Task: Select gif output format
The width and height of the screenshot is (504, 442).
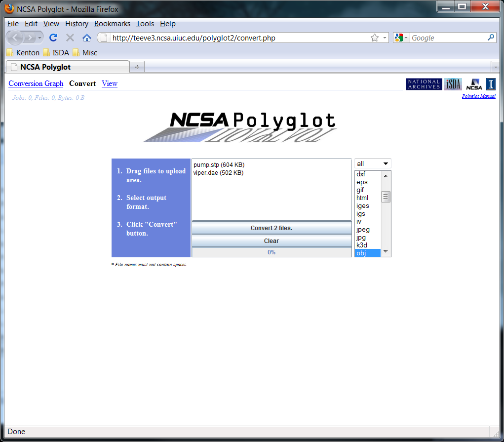Action: [368, 190]
